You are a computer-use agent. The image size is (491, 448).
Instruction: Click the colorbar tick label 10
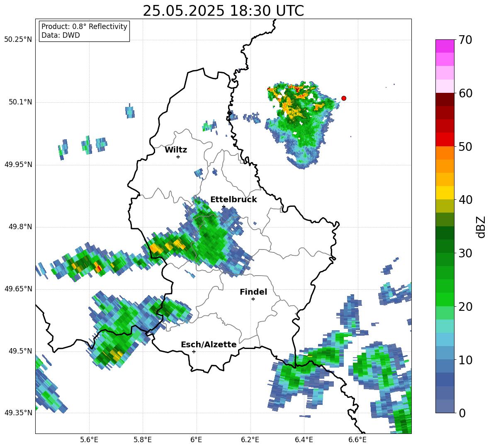tap(465, 360)
